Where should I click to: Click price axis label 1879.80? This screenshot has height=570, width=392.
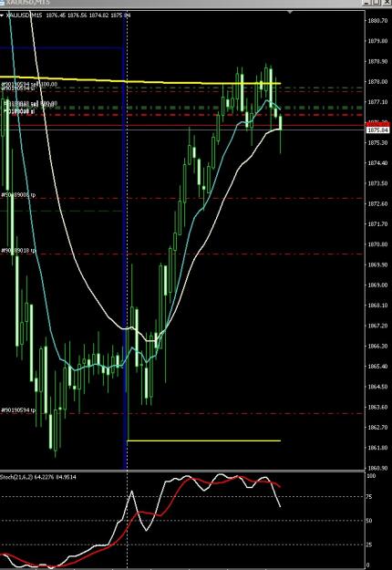coord(377,41)
